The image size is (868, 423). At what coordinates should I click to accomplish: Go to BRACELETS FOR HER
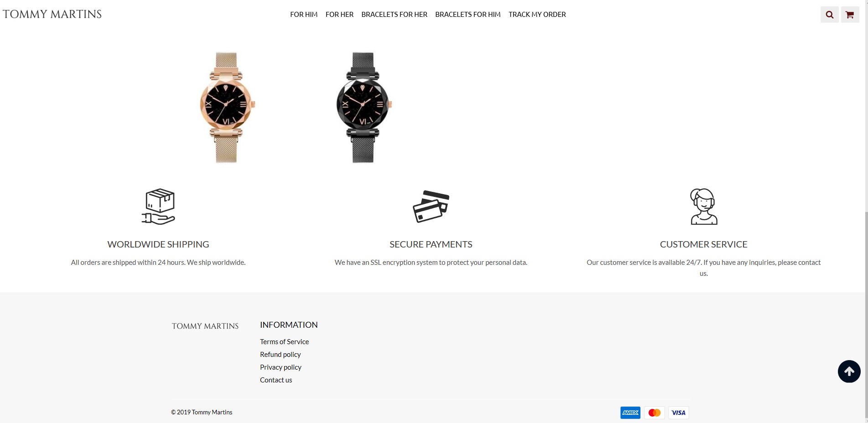pos(394,15)
